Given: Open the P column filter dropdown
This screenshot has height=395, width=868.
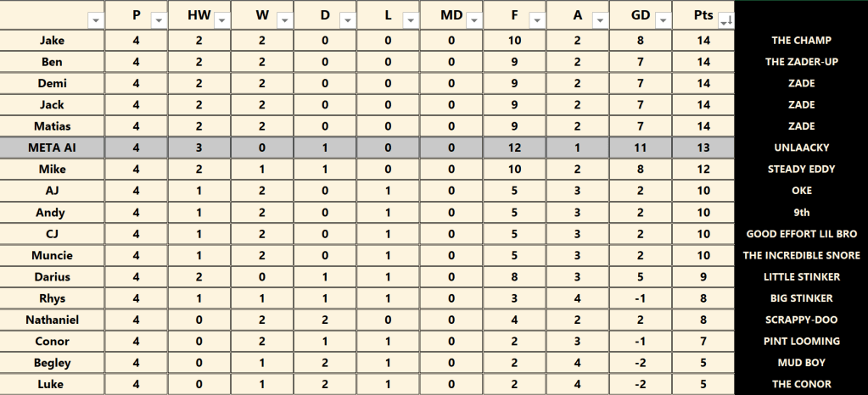Looking at the screenshot, I should pyautogui.click(x=159, y=20).
